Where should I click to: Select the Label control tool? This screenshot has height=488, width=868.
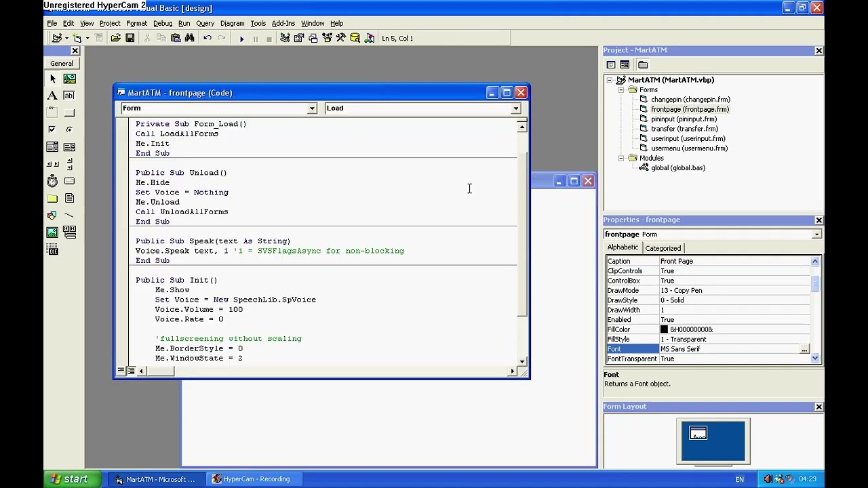pos(52,96)
